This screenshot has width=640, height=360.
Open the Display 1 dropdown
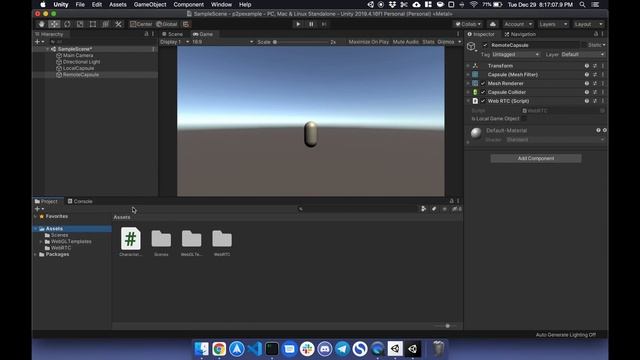[x=175, y=42]
